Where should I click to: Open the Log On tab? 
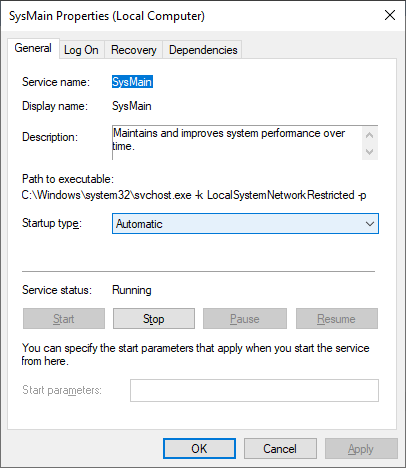pyautogui.click(x=81, y=50)
